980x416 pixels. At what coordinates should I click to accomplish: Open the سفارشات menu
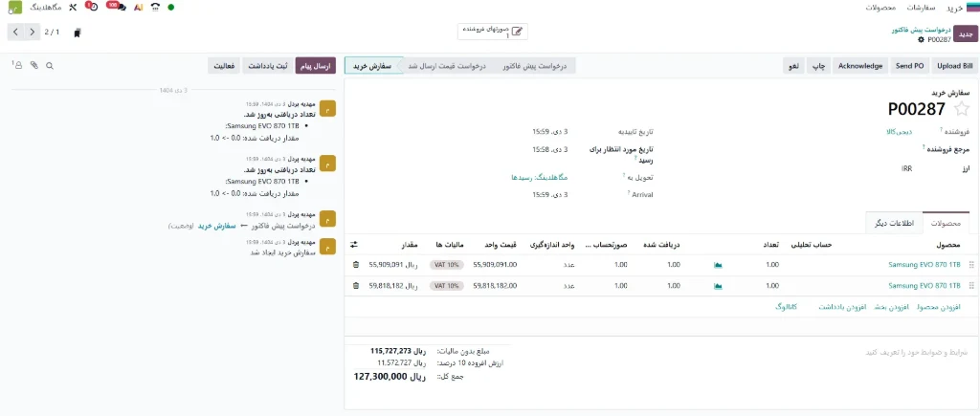(921, 8)
